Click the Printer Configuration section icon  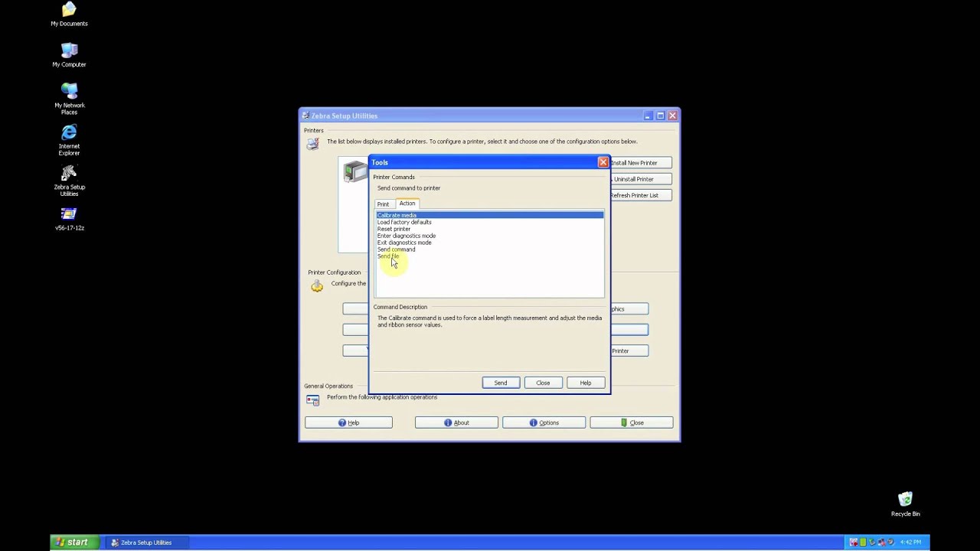click(x=316, y=285)
